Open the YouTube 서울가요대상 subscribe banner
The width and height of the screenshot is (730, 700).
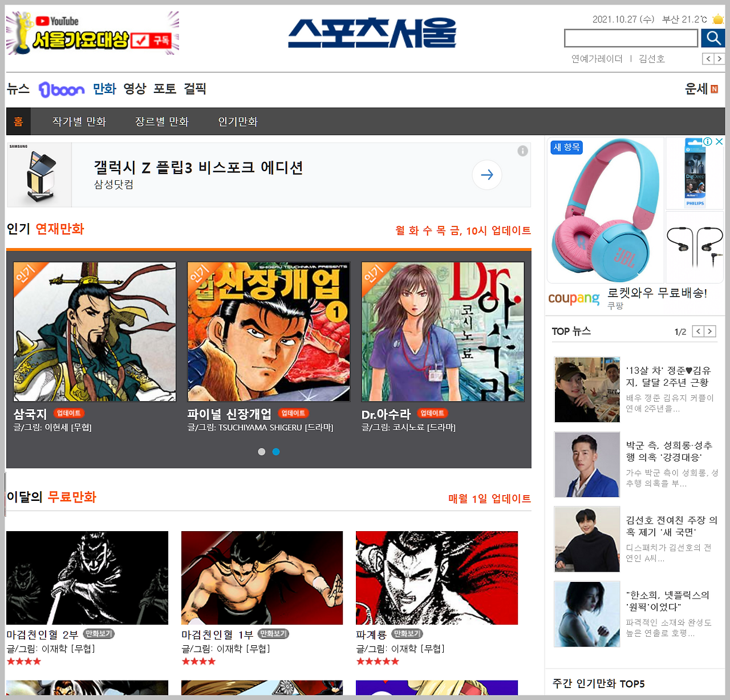[92, 33]
